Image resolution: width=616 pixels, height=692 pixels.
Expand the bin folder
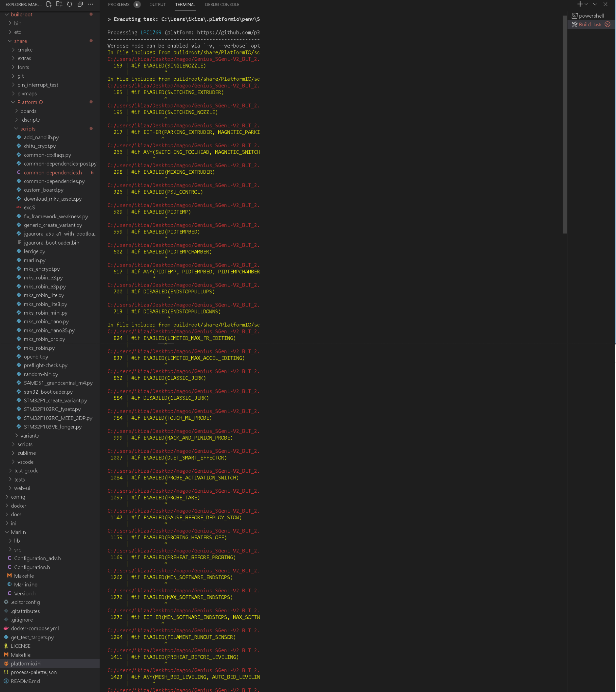[10, 23]
